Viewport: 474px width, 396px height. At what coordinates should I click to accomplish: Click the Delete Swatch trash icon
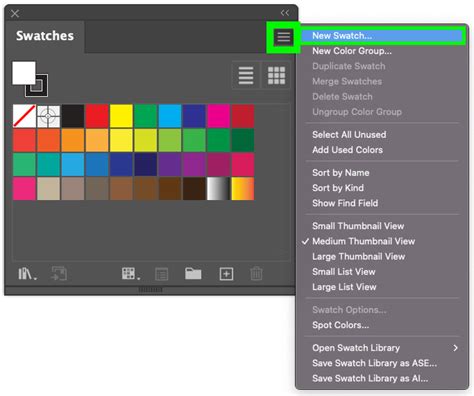tap(256, 274)
